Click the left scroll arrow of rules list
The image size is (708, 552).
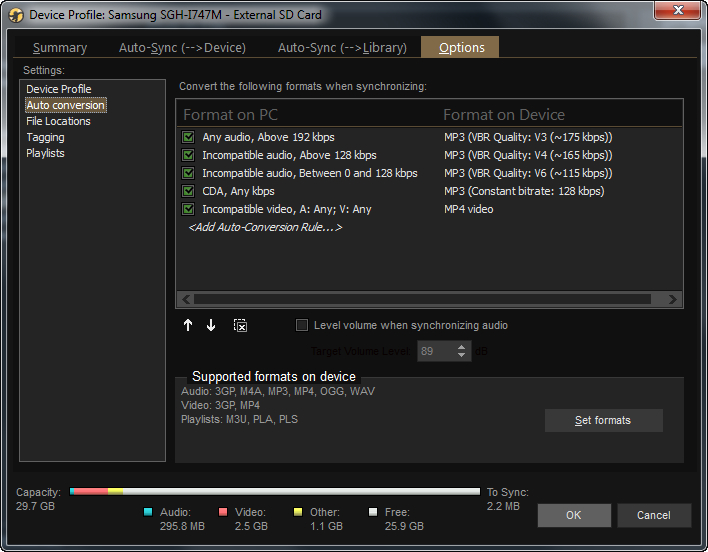(x=185, y=299)
